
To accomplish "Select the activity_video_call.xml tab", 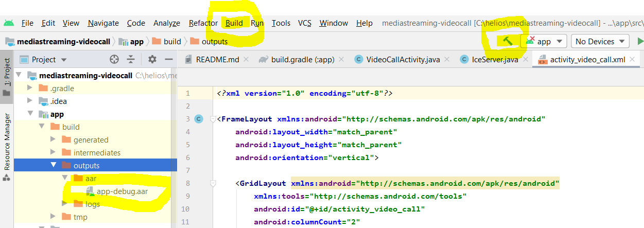I will [x=587, y=60].
